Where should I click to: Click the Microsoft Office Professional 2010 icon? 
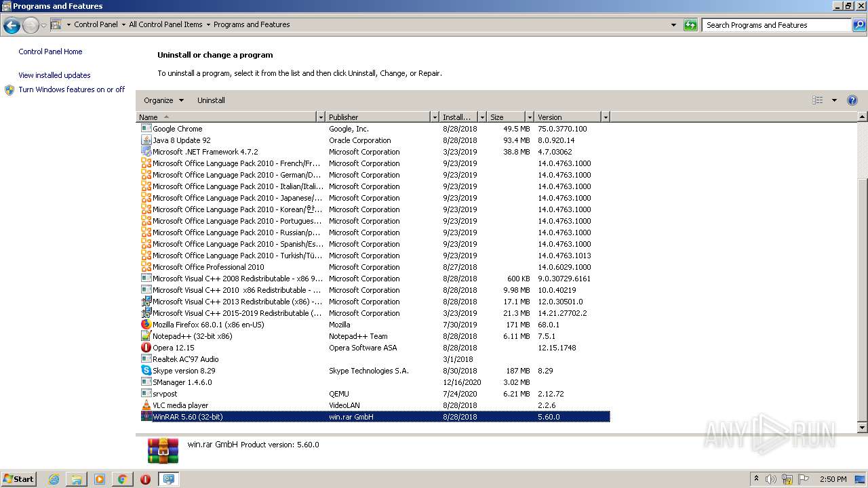[146, 266]
